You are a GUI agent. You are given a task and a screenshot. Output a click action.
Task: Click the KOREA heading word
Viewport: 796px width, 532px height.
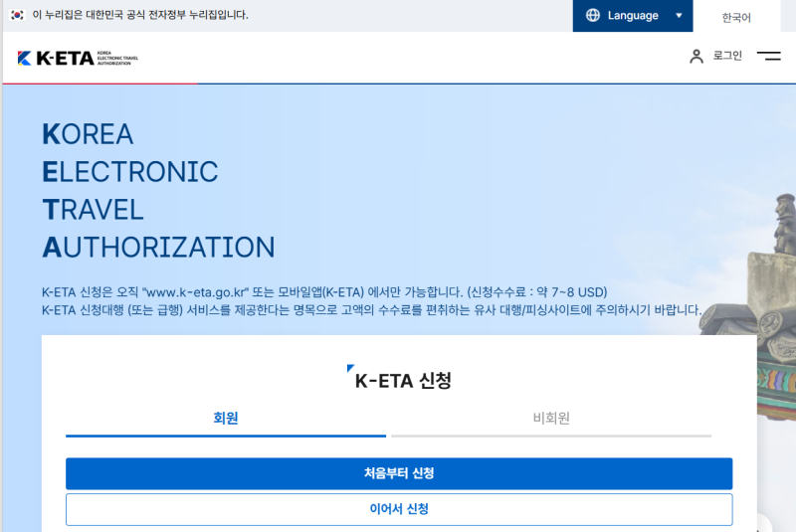pyautogui.click(x=88, y=134)
